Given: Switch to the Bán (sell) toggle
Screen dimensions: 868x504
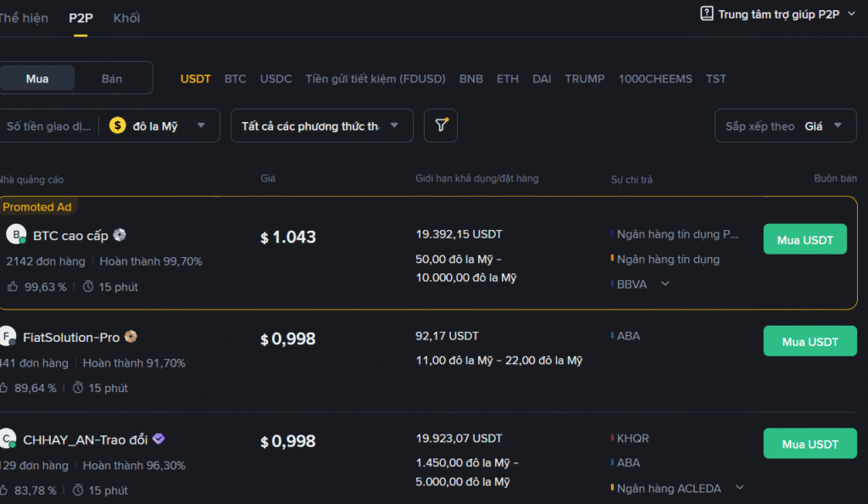Looking at the screenshot, I should click(x=112, y=78).
